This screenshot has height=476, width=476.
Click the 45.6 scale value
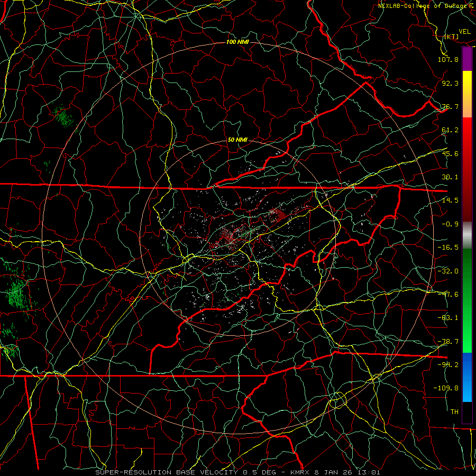[x=450, y=153]
